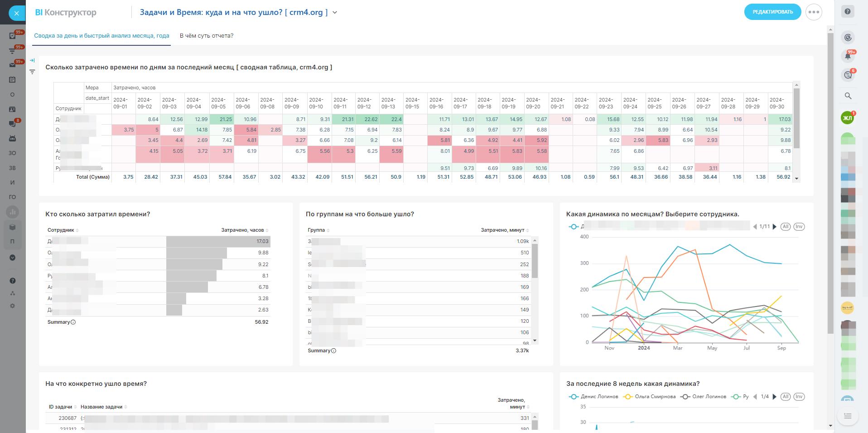Open the mail icon in the left sidebar
The width and height of the screenshot is (868, 433).
pos(12,65)
